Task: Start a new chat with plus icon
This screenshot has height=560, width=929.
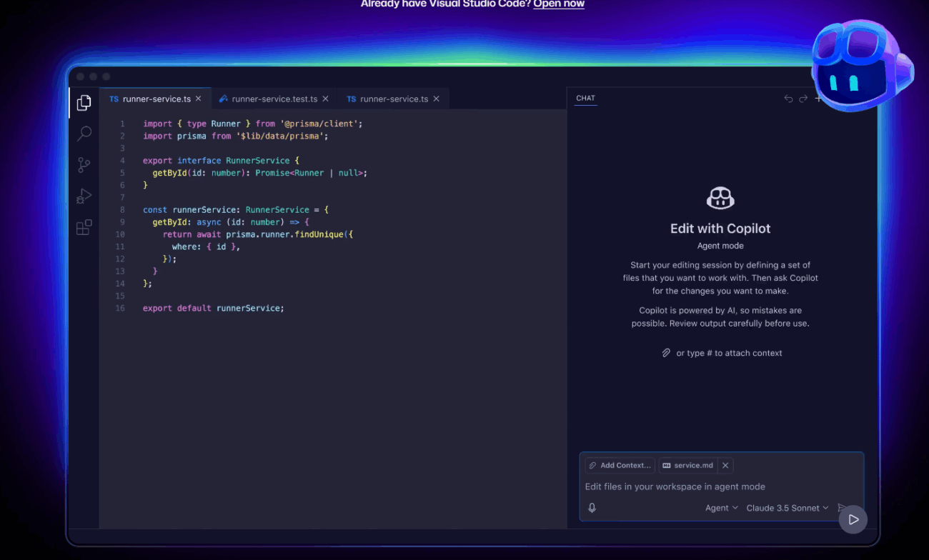Action: point(818,99)
